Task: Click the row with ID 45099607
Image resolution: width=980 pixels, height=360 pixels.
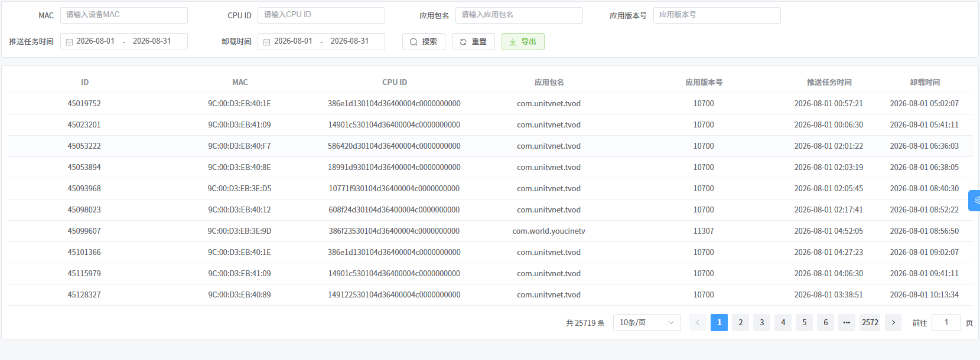Action: pyautogui.click(x=490, y=231)
